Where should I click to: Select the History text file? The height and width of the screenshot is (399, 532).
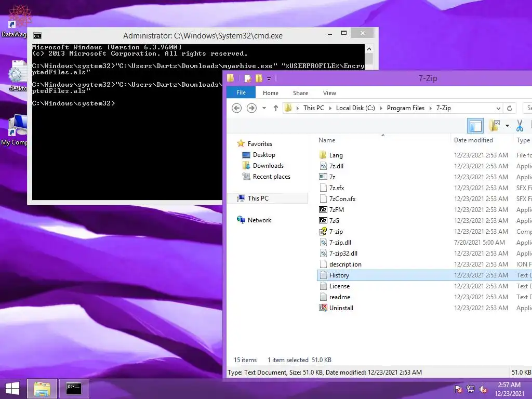click(424, 275)
